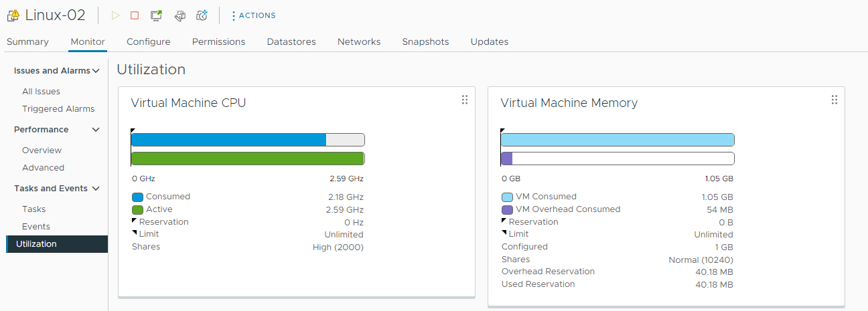Click the blue CPU Consumed bar
868x311 pixels.
coord(228,140)
